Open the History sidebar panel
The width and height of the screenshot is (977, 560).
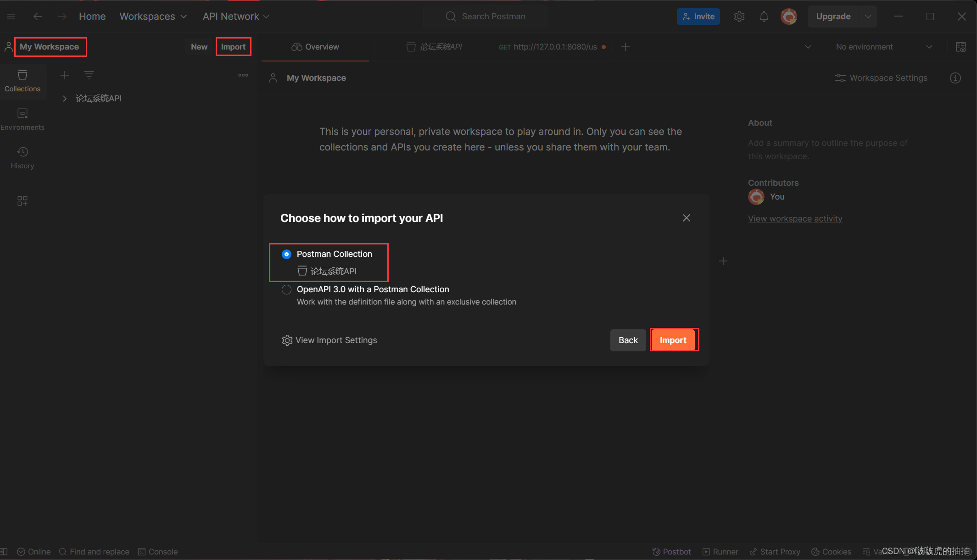[22, 158]
